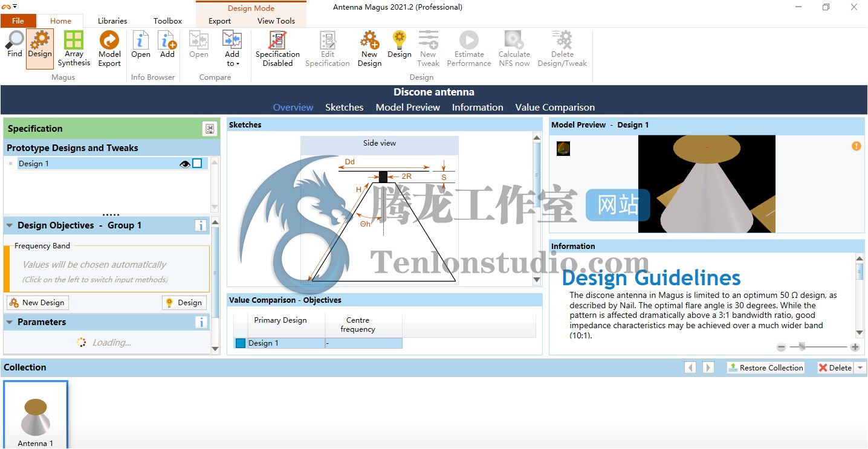Click the Edit Specification icon
868x449 pixels.
[x=328, y=40]
